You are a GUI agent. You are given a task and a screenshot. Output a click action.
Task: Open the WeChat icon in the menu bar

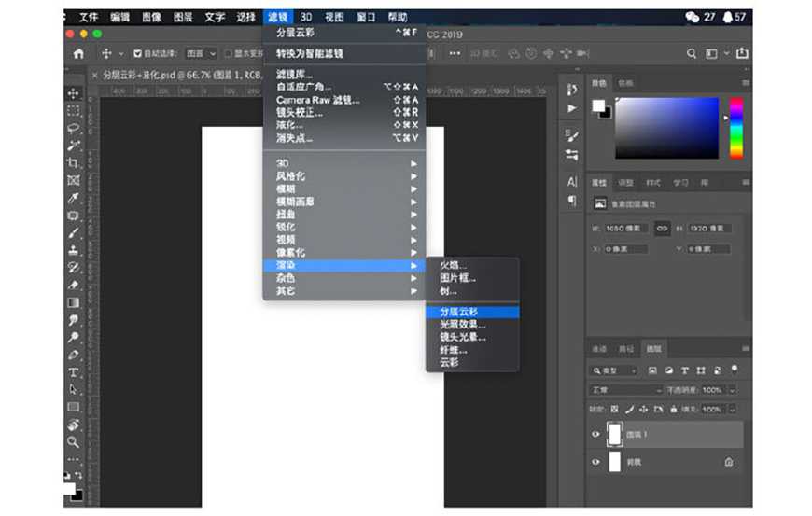click(693, 17)
